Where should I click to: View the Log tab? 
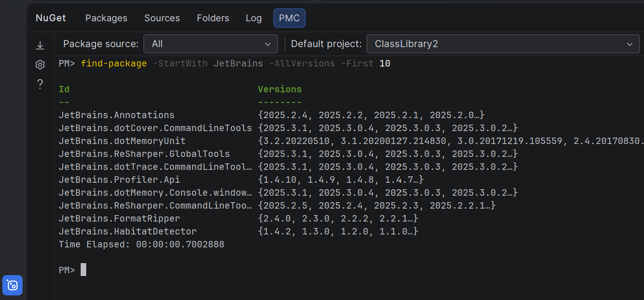click(x=254, y=18)
